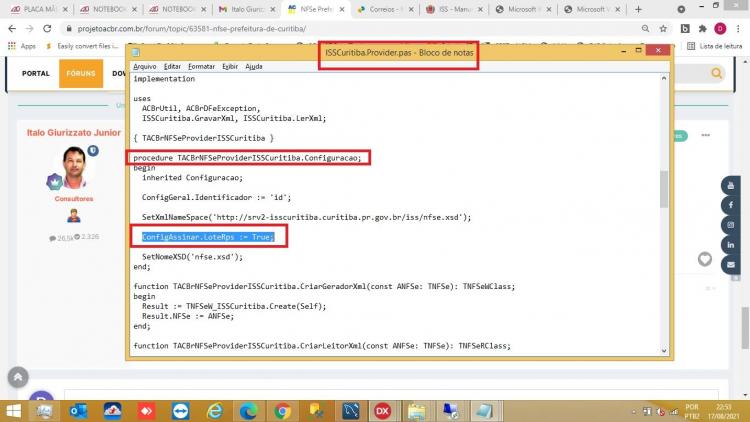Click the scroll-to-top round button
Image resolution: width=750 pixels, height=422 pixels.
click(18, 377)
